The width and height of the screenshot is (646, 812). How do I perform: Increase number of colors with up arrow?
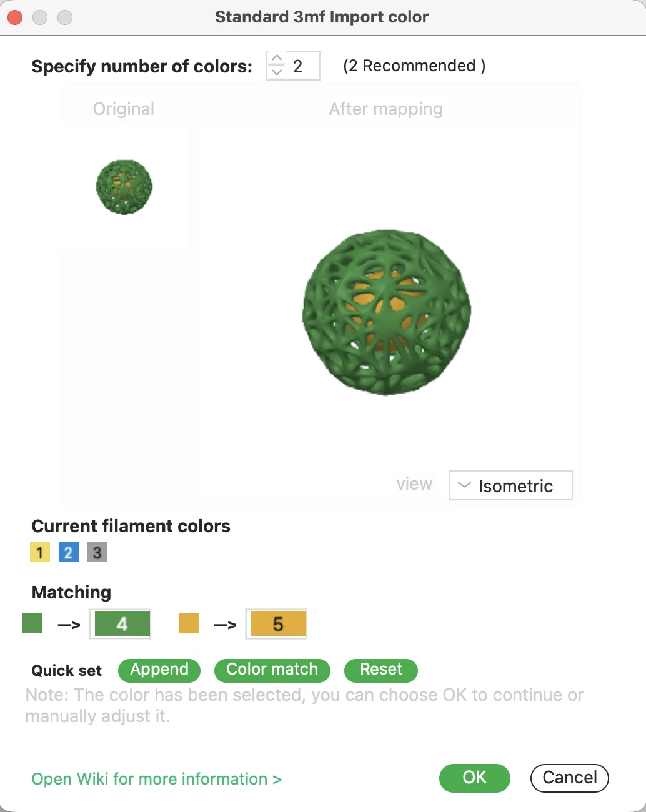[277, 58]
